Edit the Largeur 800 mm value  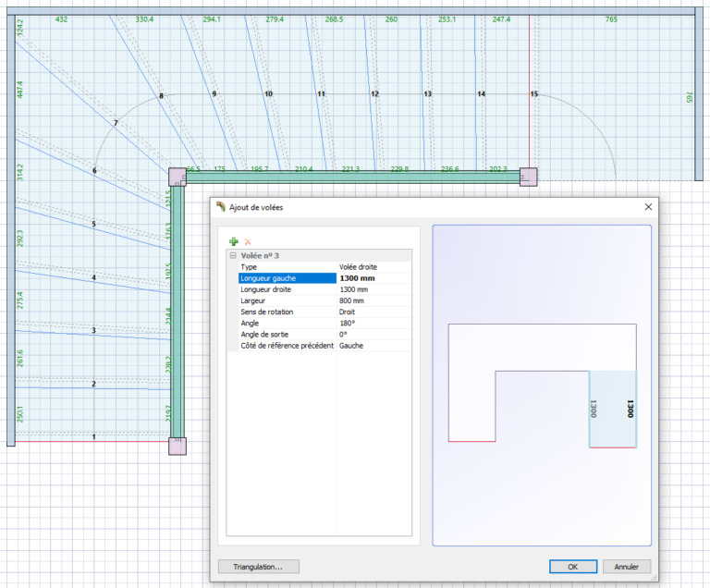(351, 300)
